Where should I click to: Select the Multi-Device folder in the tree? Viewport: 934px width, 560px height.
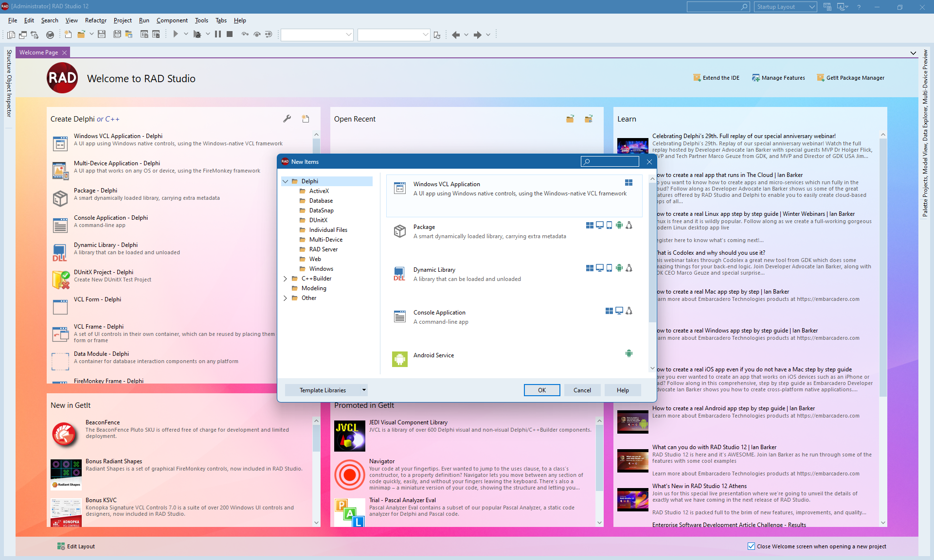coord(326,240)
